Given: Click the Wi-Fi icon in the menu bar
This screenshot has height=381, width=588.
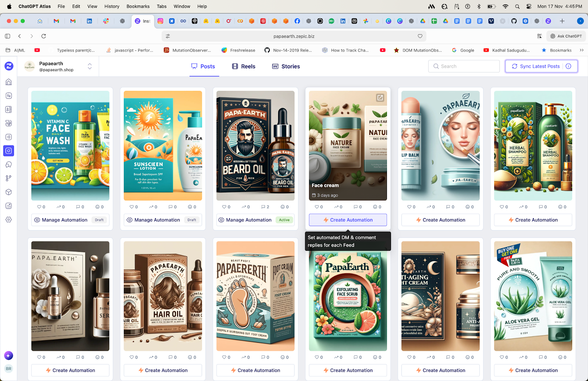Looking at the screenshot, I should pos(506,6).
